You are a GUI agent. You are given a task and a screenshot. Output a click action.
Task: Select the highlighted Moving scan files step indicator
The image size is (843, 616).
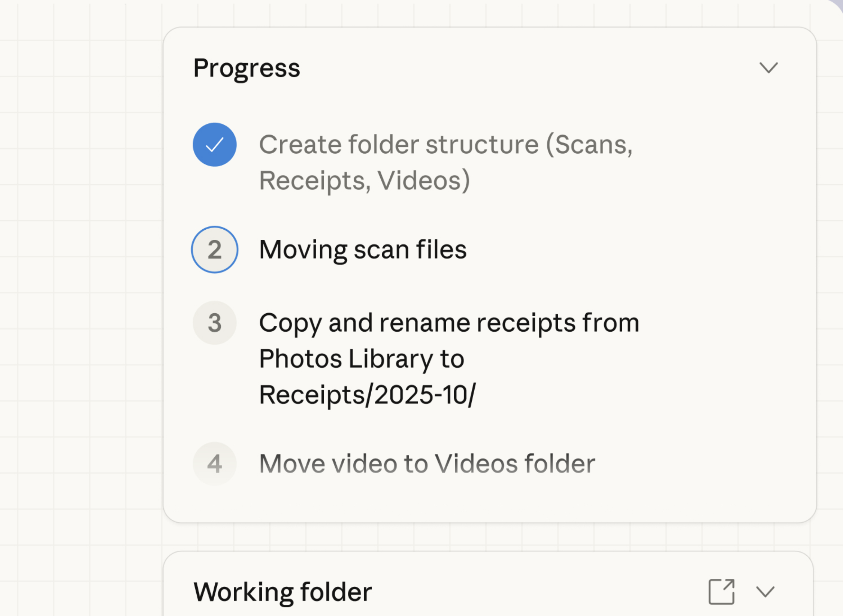(x=214, y=250)
